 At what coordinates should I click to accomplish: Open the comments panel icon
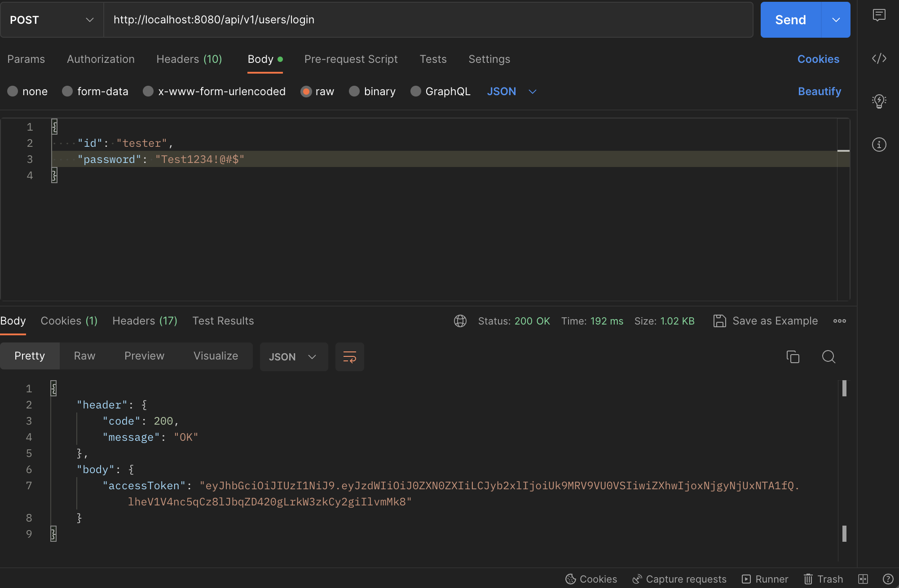(879, 15)
